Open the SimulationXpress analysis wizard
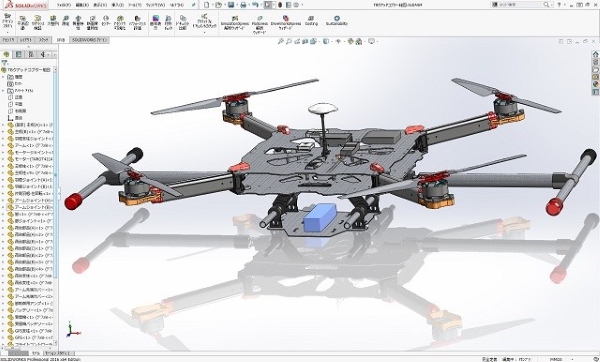Viewport: 600px width, 362px height. (235, 23)
